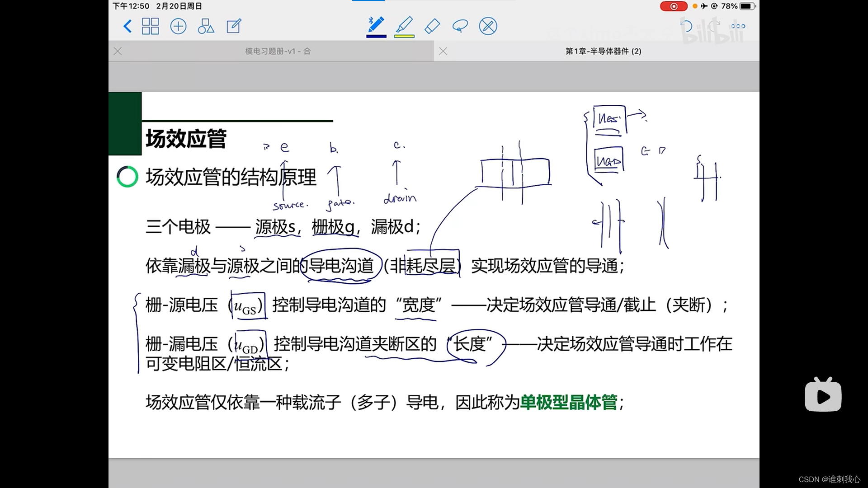Go back with the left chevron

coord(127,26)
